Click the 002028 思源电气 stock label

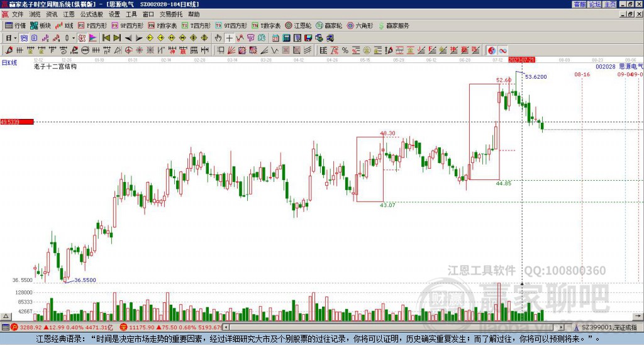point(619,66)
